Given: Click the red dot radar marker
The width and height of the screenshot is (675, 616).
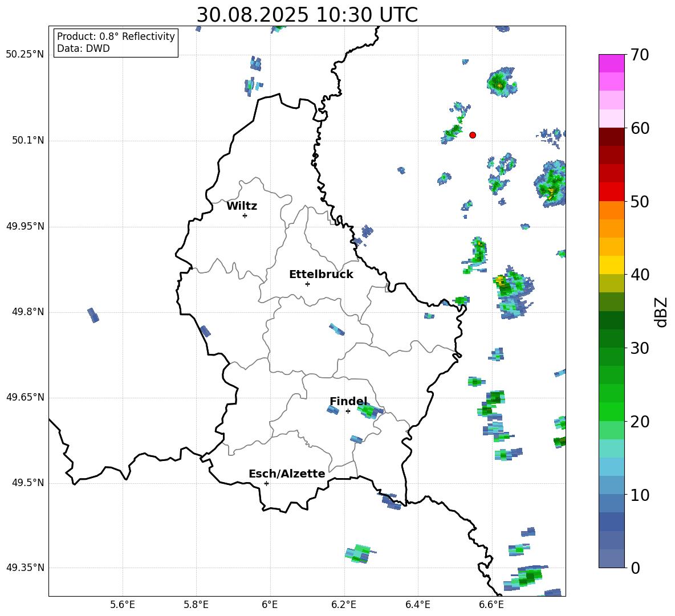Looking at the screenshot, I should tap(473, 135).
